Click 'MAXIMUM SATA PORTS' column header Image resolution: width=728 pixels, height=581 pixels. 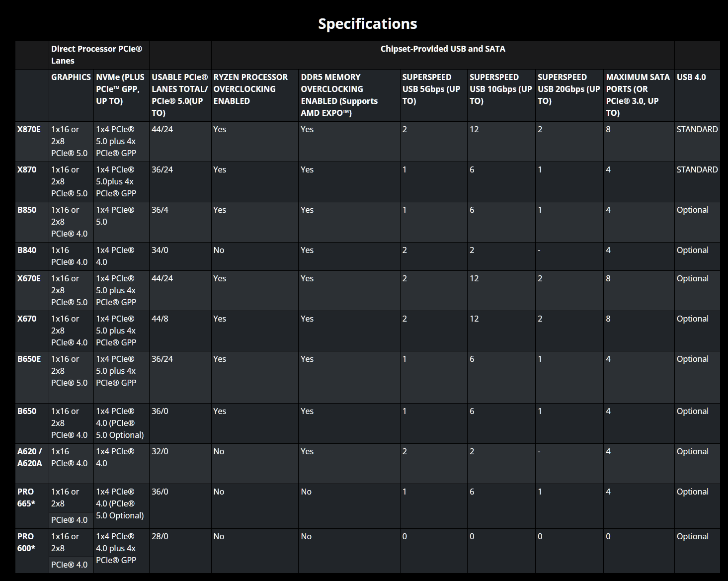click(638, 95)
